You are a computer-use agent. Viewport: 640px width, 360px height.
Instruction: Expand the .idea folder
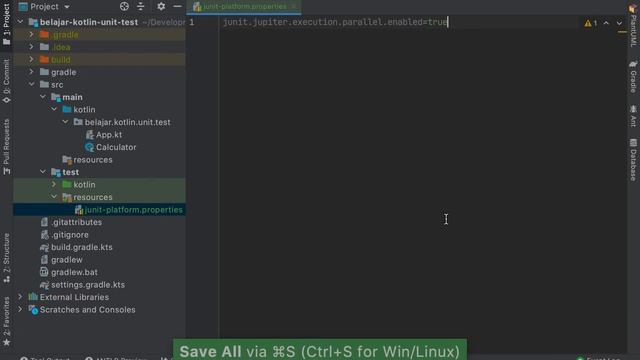click(31, 47)
